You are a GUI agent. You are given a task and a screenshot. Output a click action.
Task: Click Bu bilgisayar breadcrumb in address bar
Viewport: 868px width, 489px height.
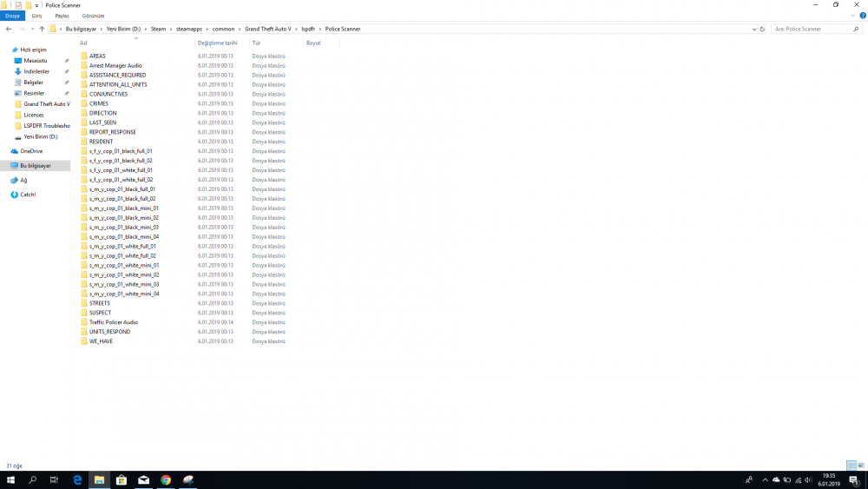click(81, 29)
